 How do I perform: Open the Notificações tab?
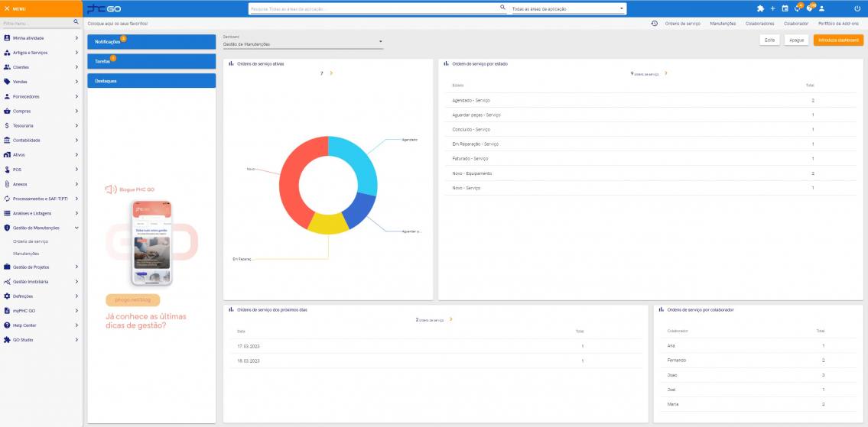click(x=151, y=41)
